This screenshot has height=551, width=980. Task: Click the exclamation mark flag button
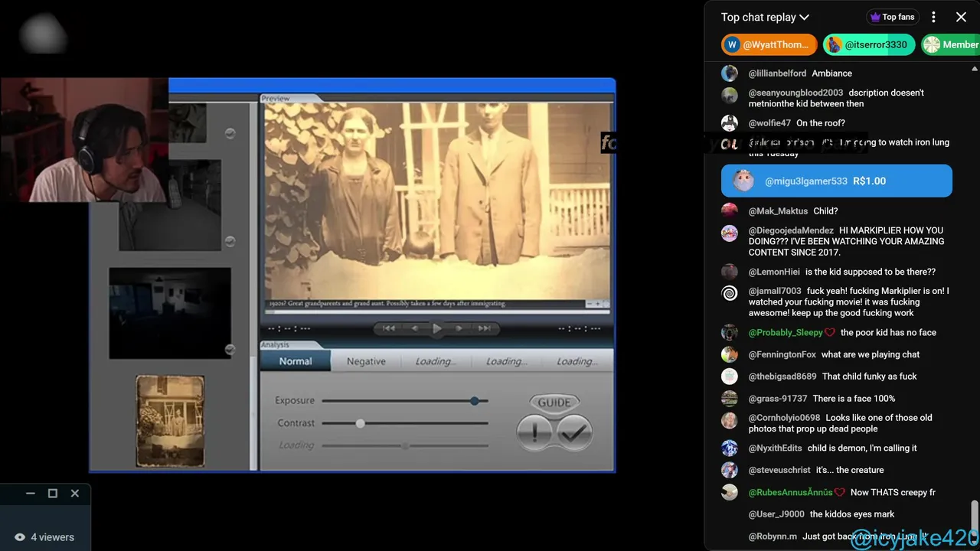tap(535, 432)
